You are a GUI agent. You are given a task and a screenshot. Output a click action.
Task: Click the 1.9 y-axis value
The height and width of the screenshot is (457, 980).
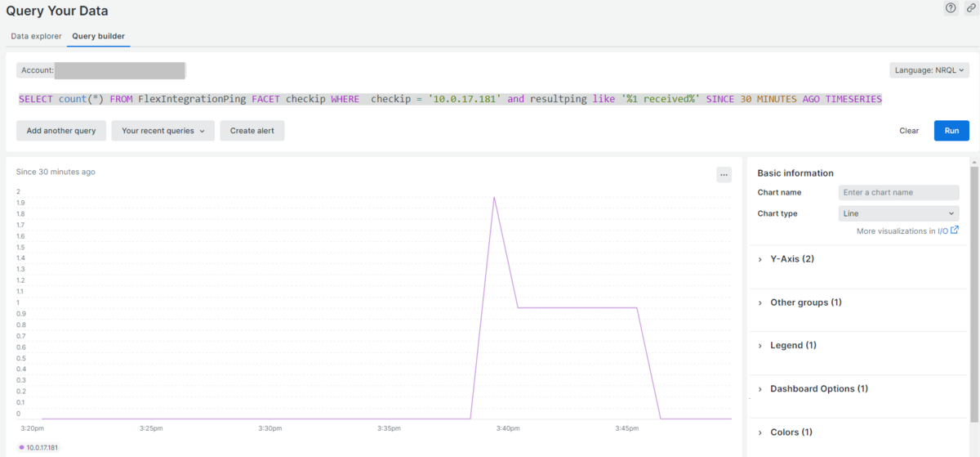pos(20,203)
